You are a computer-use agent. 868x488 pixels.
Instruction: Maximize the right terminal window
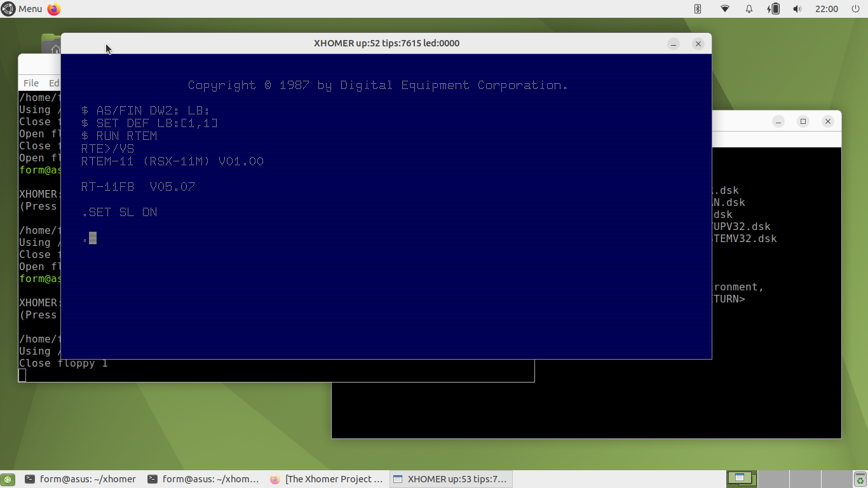[x=803, y=121]
